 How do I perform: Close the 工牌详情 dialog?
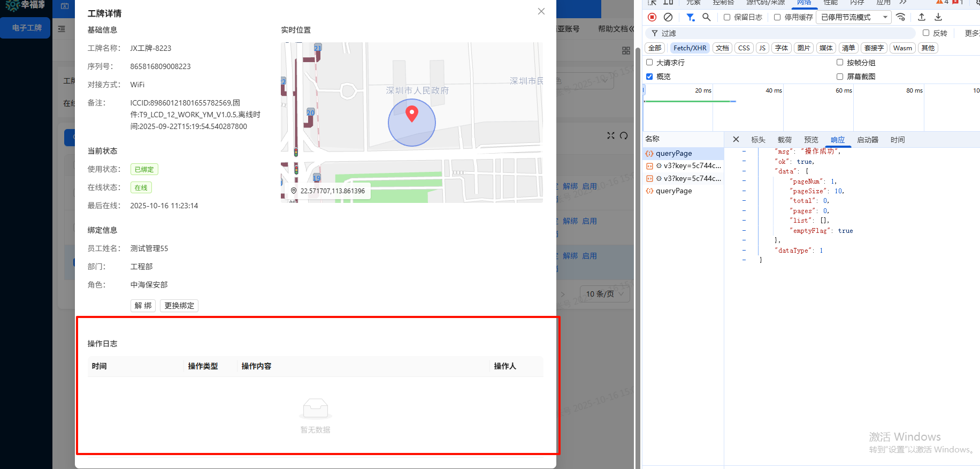[x=541, y=11]
